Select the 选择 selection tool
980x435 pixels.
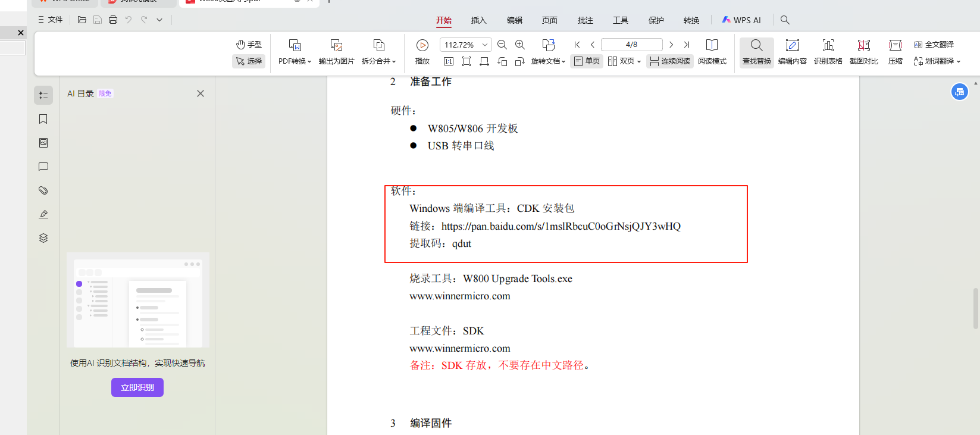(x=249, y=61)
